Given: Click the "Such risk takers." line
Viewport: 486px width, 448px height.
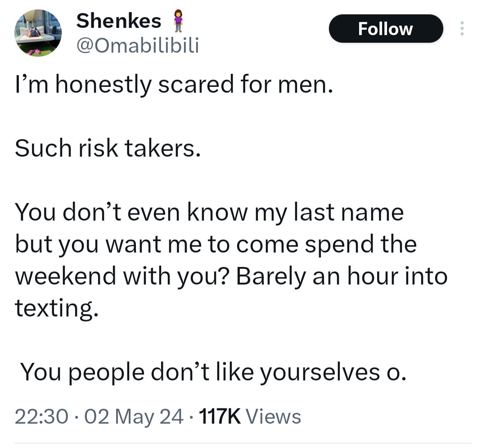Looking at the screenshot, I should [108, 149].
